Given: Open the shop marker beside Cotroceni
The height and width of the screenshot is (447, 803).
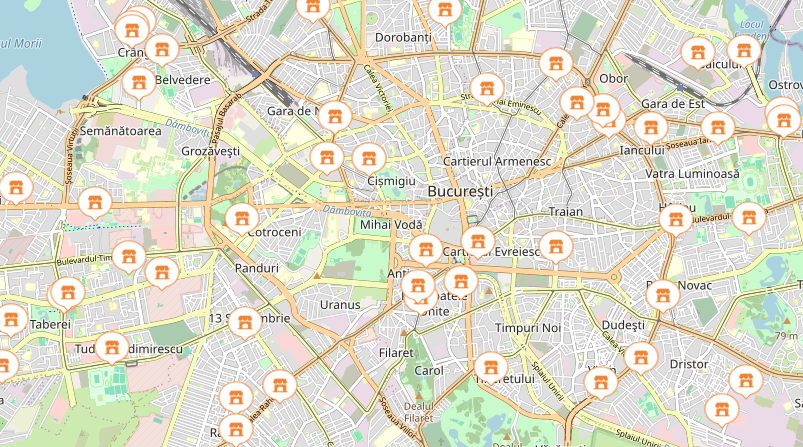Looking at the screenshot, I should [x=242, y=219].
